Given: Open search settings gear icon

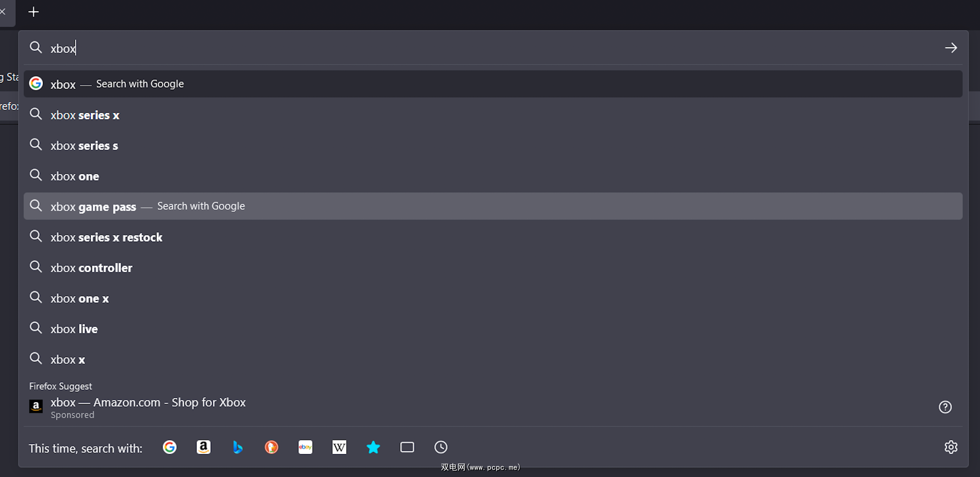Looking at the screenshot, I should (951, 447).
